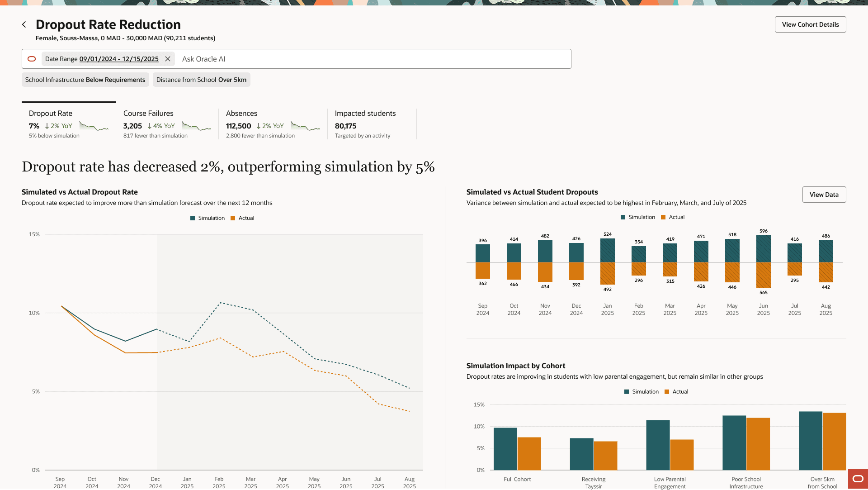
Task: Click the back arrow beside the page title
Action: coord(24,24)
